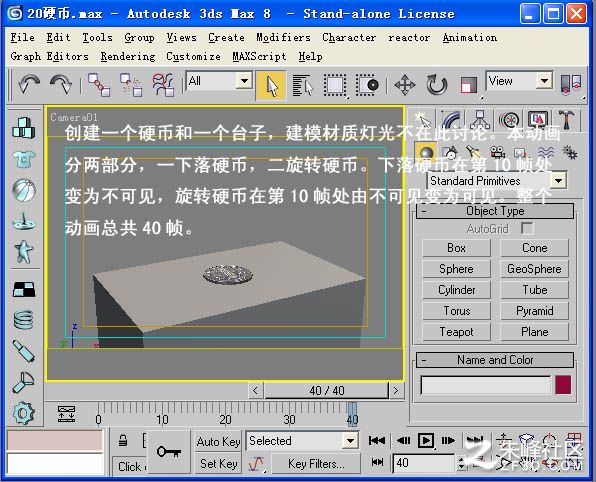The image size is (596, 482).
Task: Open the Rendering menu
Action: coord(128,56)
